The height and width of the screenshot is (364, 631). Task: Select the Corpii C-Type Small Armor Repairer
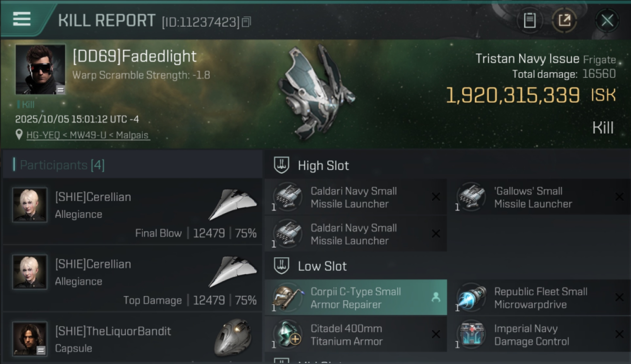355,298
